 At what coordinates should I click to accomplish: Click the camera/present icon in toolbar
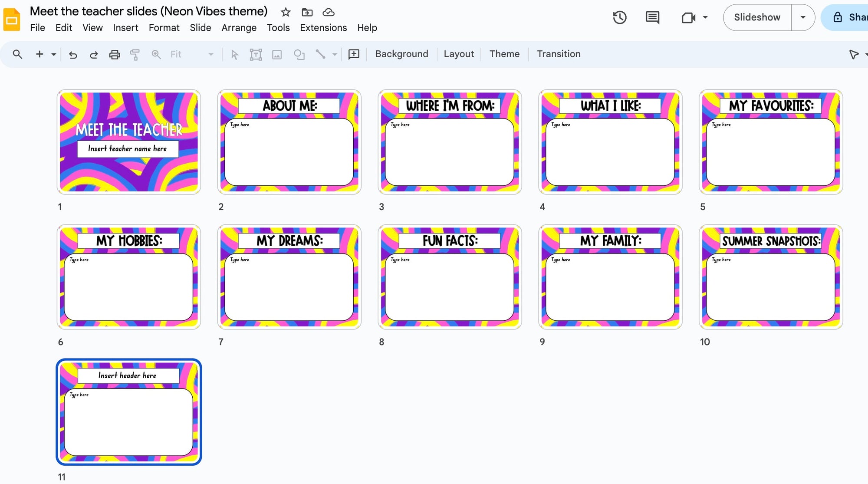tap(687, 17)
